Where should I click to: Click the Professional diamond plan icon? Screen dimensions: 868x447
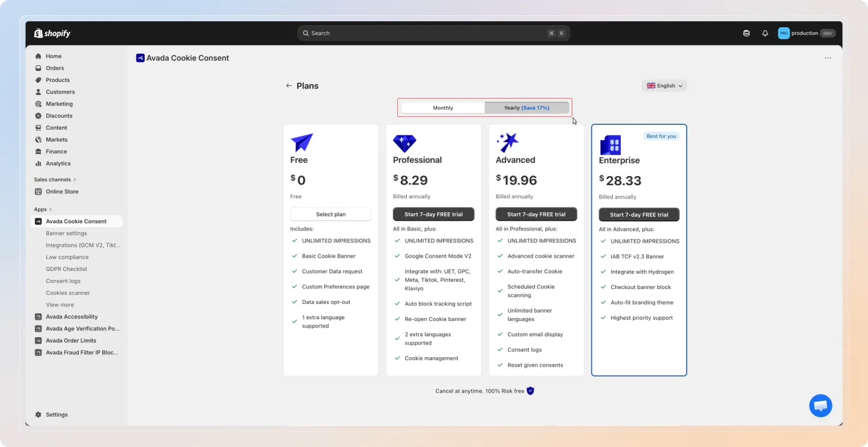coord(404,144)
